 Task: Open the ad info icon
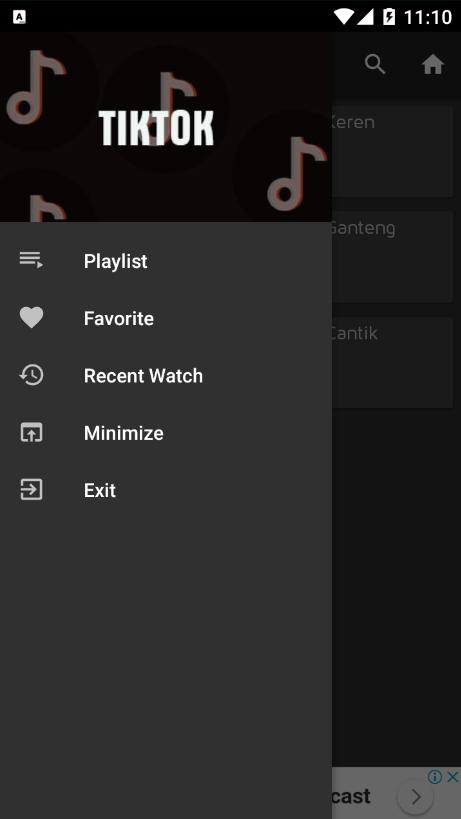click(435, 777)
